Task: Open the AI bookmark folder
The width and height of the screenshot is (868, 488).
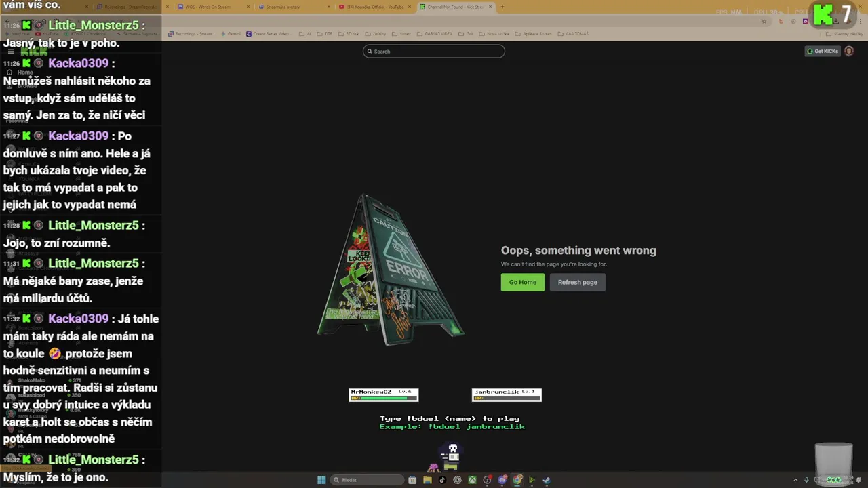Action: pyautogui.click(x=304, y=34)
